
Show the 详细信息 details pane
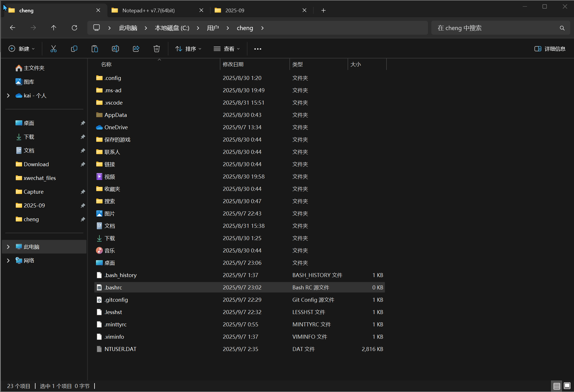549,48
